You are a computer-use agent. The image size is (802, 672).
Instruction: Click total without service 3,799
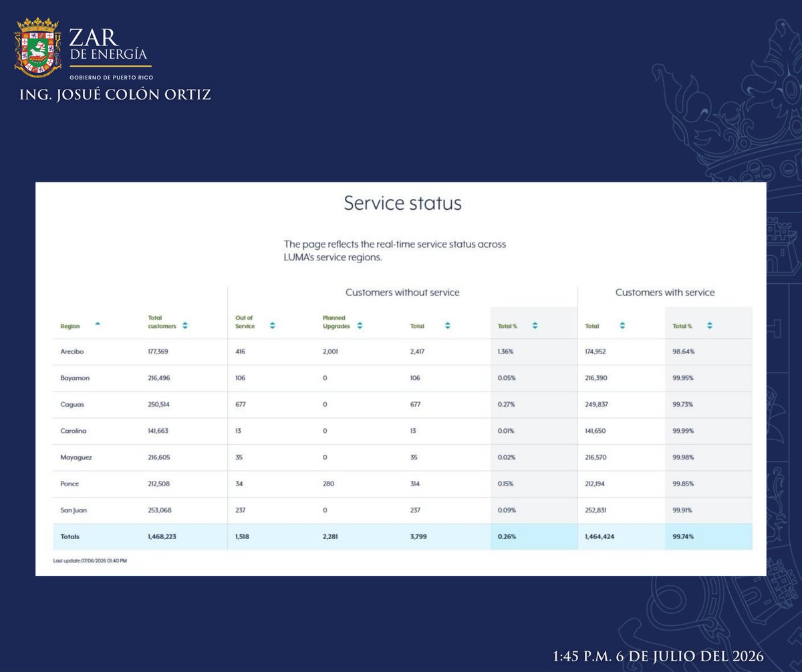pyautogui.click(x=418, y=536)
